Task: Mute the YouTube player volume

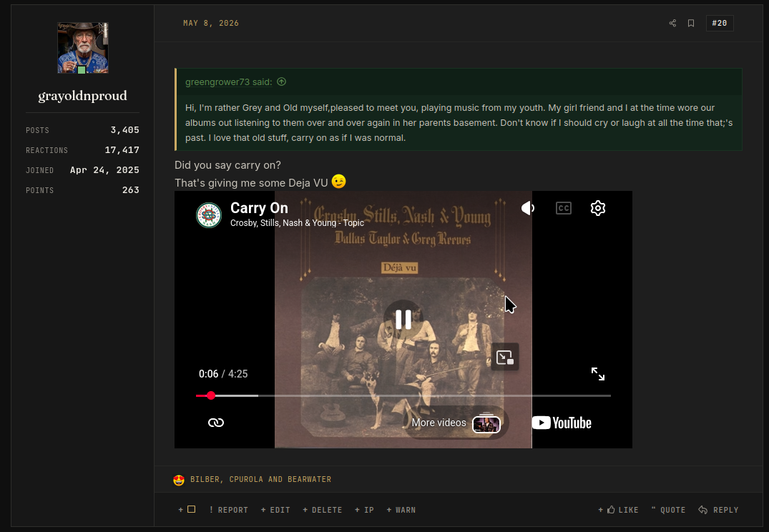Action: (x=528, y=208)
